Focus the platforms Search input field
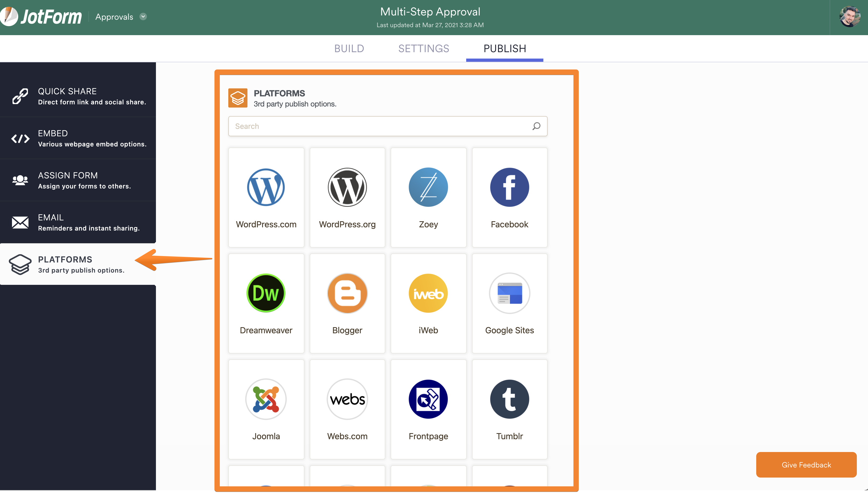Viewport: 868px width, 493px height. (x=387, y=126)
